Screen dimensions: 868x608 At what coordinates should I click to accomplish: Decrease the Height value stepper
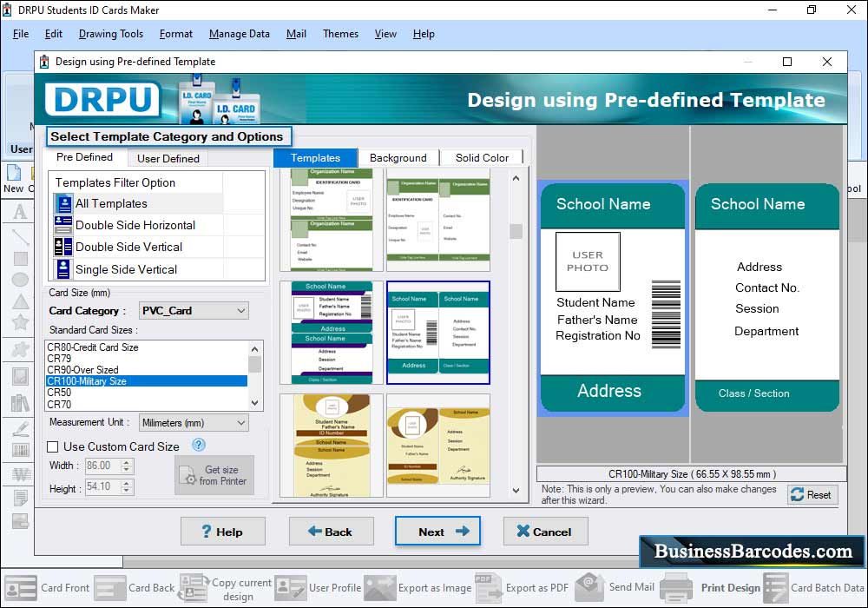126,491
